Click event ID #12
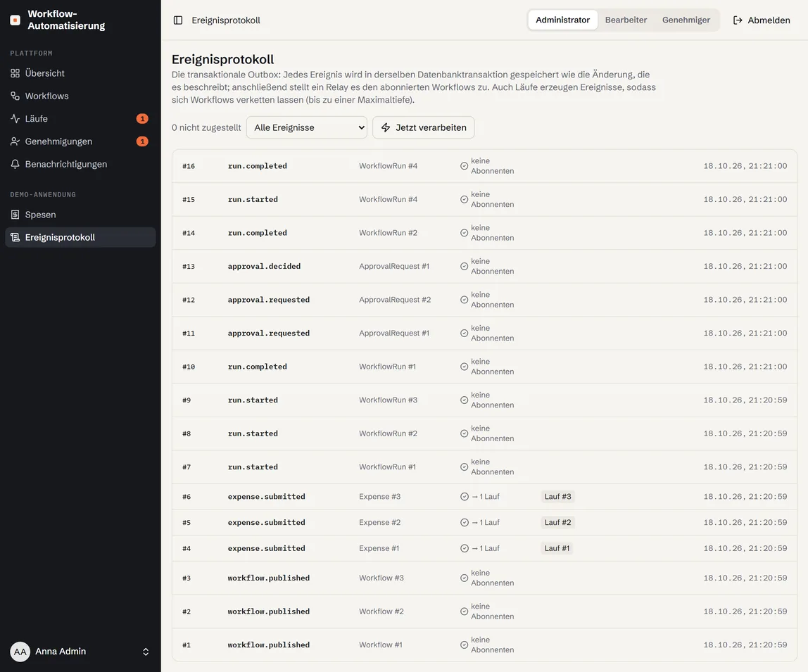Viewport: 808px width, 672px height. (x=189, y=300)
